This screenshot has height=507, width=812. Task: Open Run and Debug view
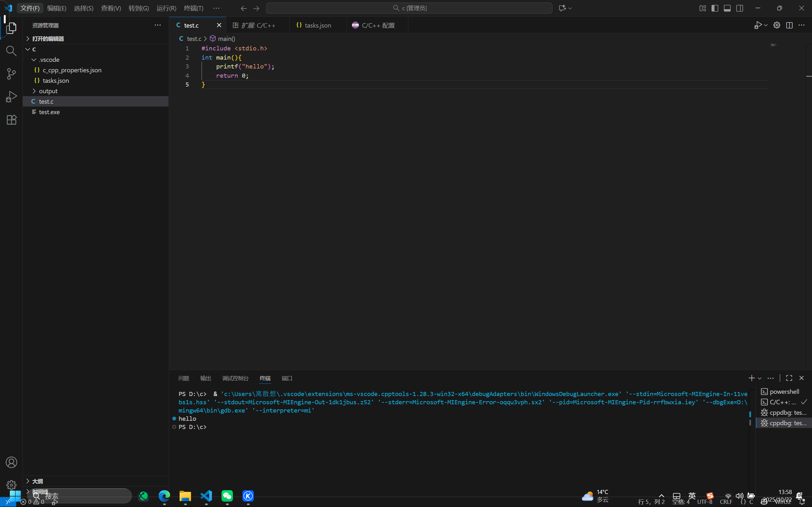[11, 97]
